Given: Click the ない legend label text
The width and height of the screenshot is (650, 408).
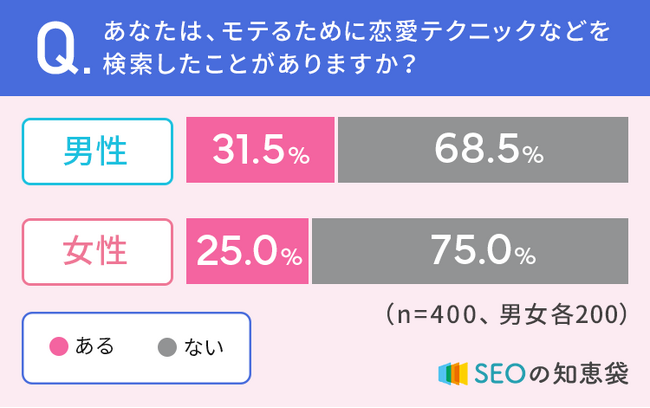Looking at the screenshot, I should pos(204,348).
